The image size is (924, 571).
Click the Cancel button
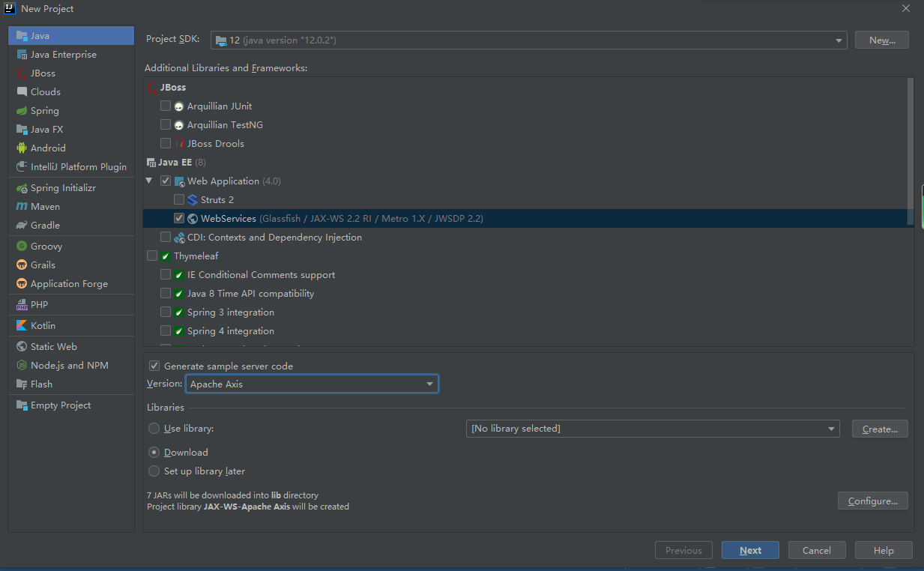click(817, 550)
